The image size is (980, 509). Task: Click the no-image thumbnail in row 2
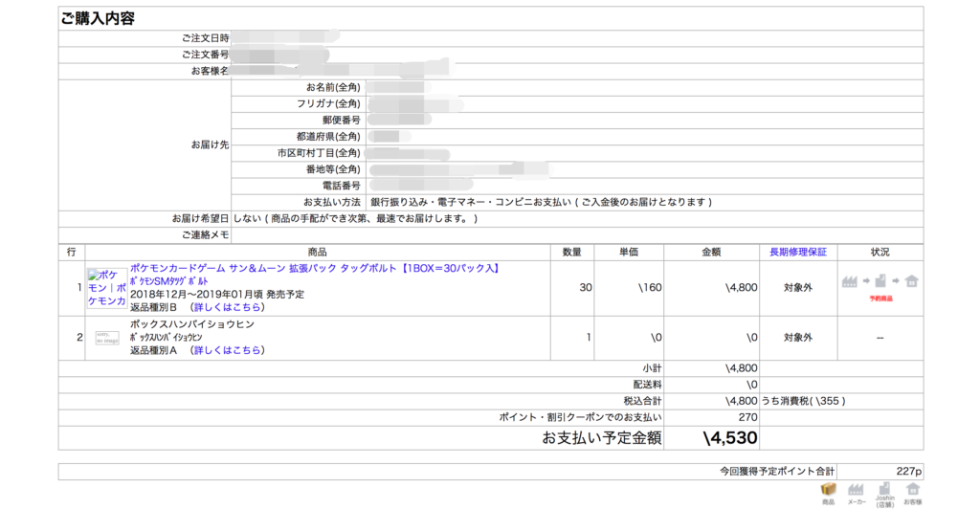[x=107, y=338]
